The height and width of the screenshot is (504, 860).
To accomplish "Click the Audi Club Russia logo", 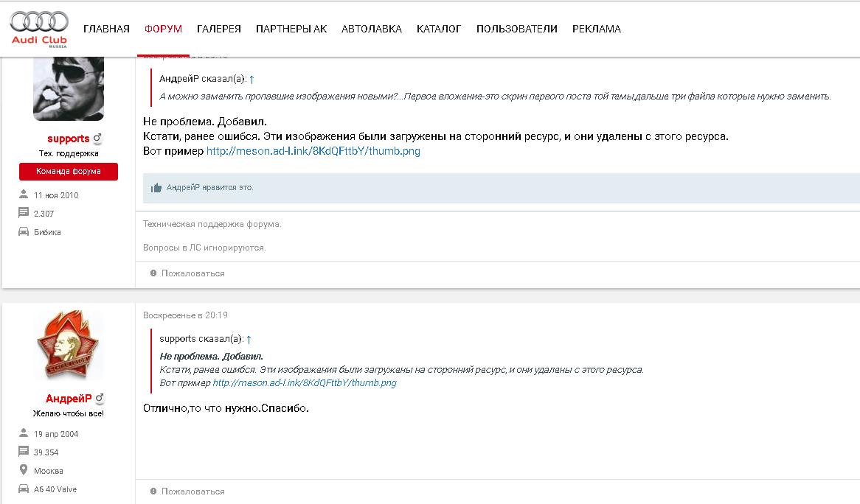I will pos(39,29).
